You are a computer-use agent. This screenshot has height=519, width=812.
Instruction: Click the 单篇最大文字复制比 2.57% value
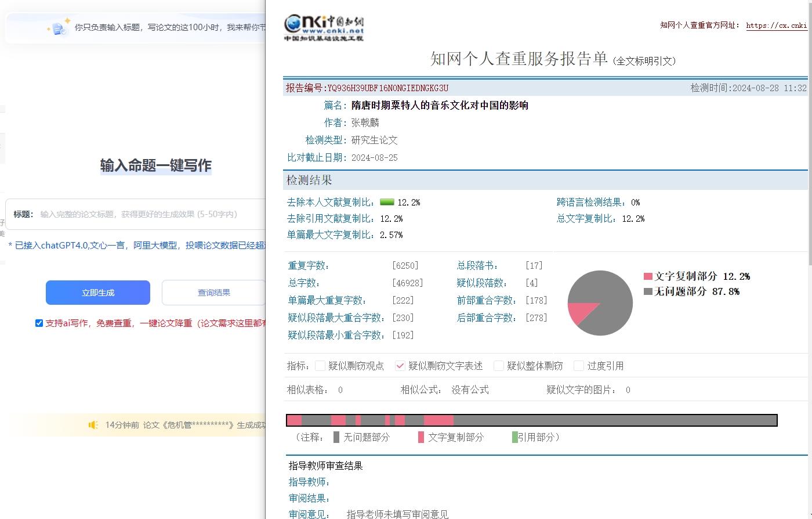click(x=391, y=235)
